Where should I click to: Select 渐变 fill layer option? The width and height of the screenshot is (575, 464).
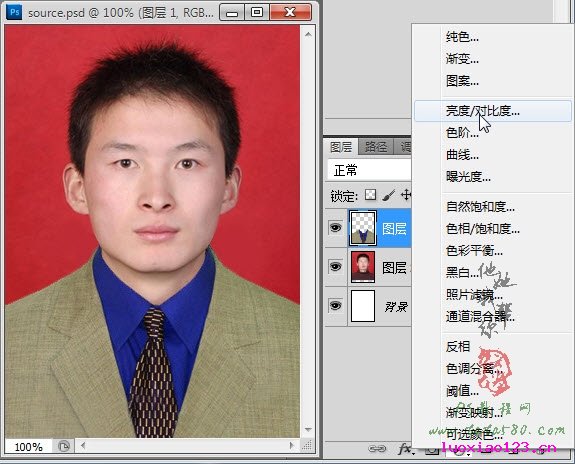click(462, 59)
